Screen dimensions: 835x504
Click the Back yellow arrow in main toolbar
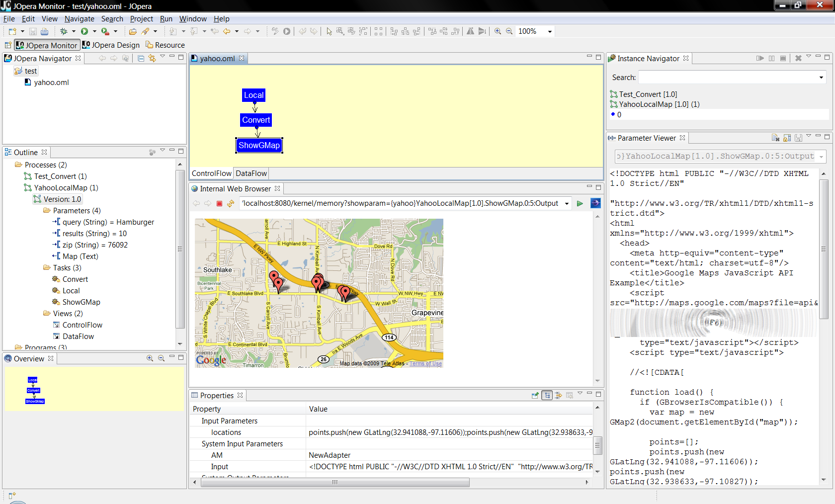click(227, 31)
